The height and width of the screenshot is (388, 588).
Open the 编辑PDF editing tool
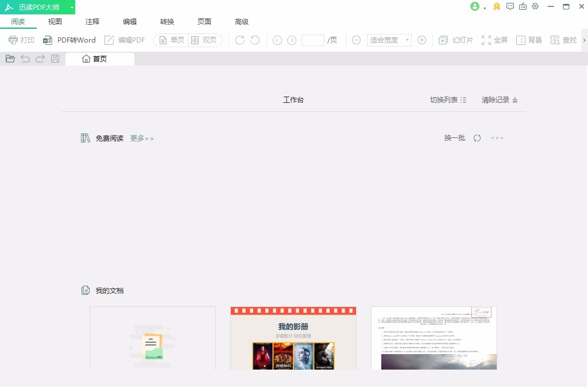[124, 40]
